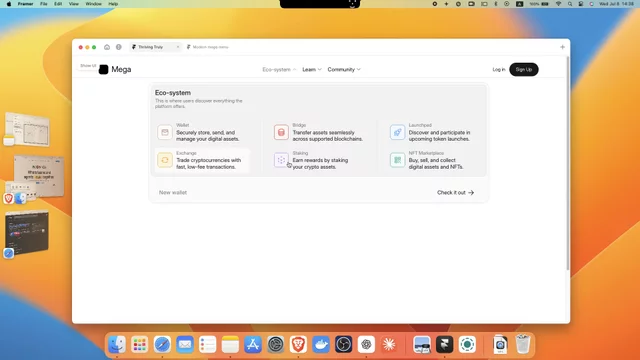Open Claude from the dock
Screen dimensions: 640x360
tap(389, 344)
